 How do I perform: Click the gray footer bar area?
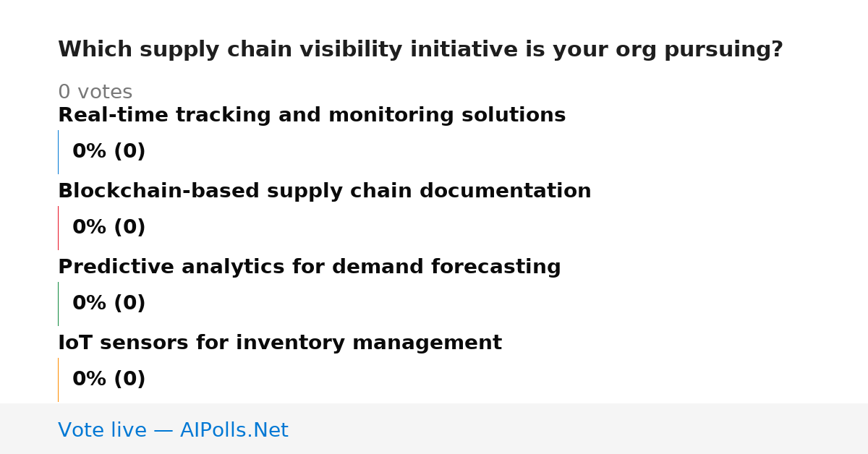[434, 429]
